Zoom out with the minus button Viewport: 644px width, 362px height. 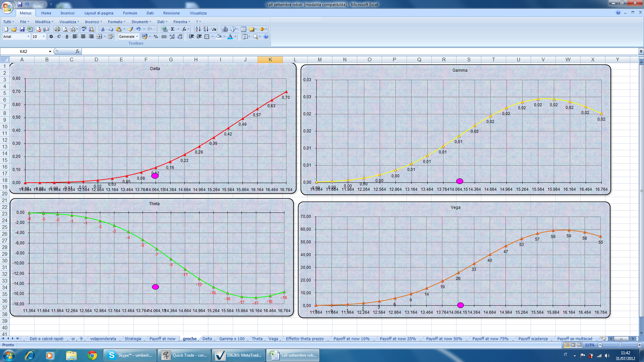600,345
